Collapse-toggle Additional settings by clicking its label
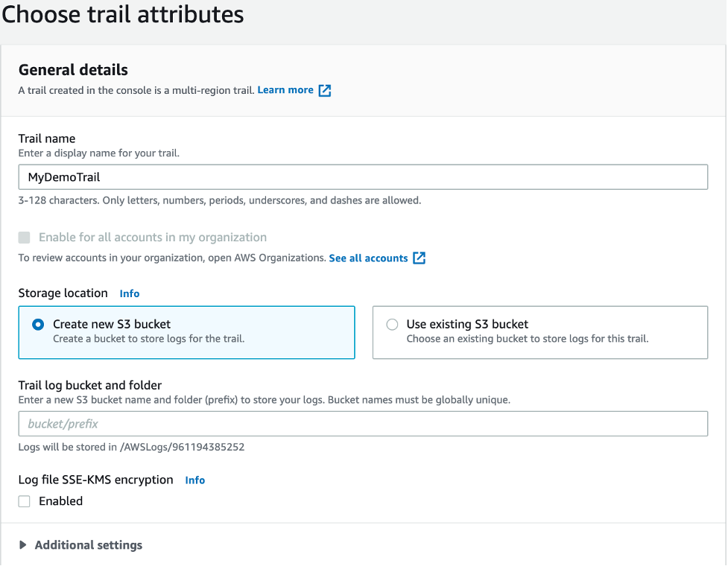728x566 pixels. pyautogui.click(x=87, y=544)
